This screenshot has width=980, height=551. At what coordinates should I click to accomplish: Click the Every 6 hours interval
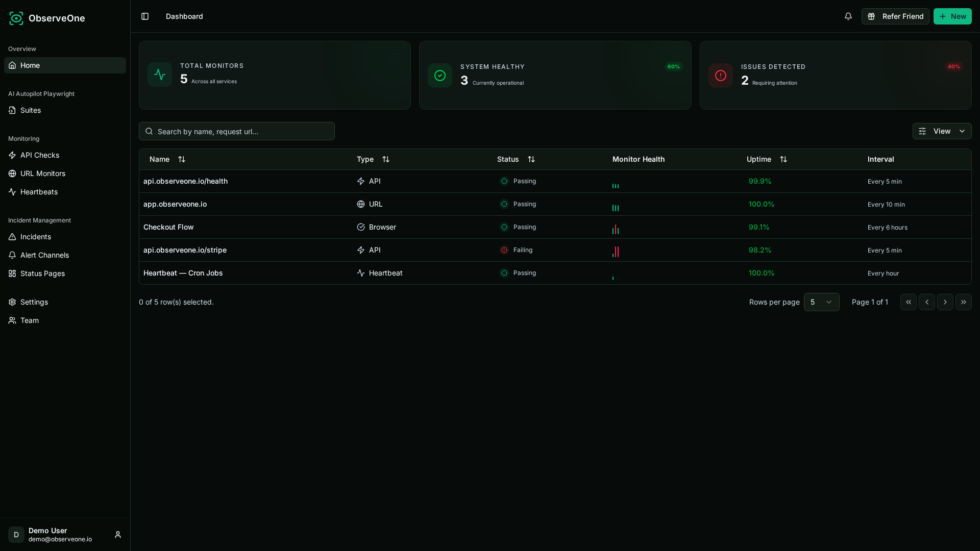888,228
